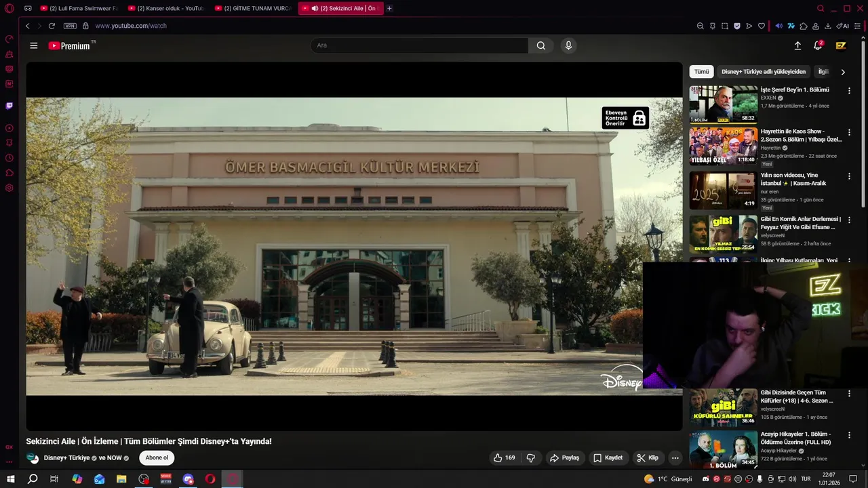Open Opera sidebar settings gear
The image size is (868, 488).
[x=9, y=188]
